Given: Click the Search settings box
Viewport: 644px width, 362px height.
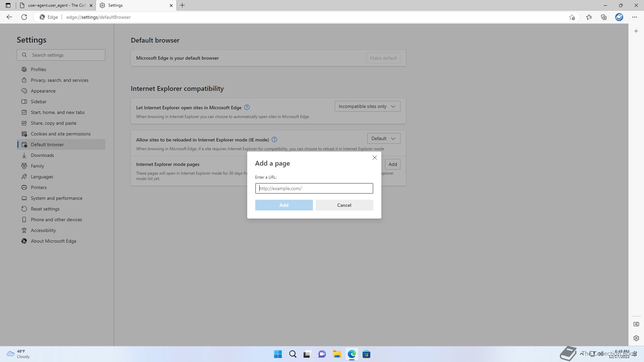Looking at the screenshot, I should point(61,55).
